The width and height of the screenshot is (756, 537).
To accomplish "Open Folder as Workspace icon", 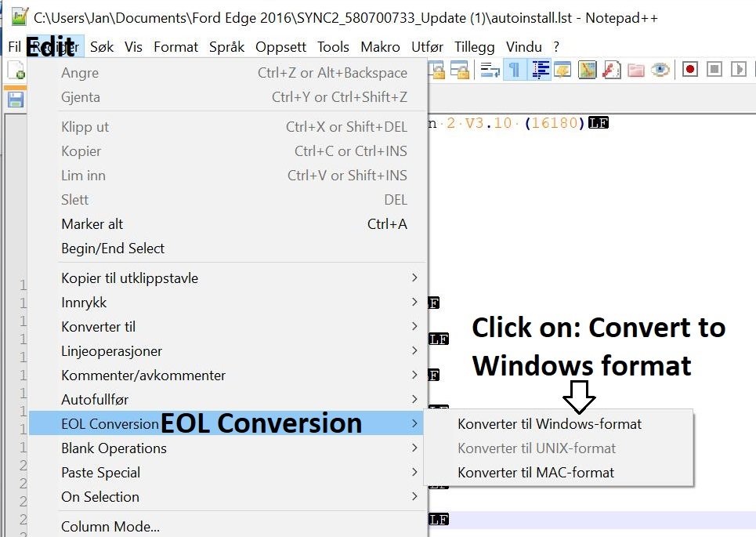I will point(636,71).
